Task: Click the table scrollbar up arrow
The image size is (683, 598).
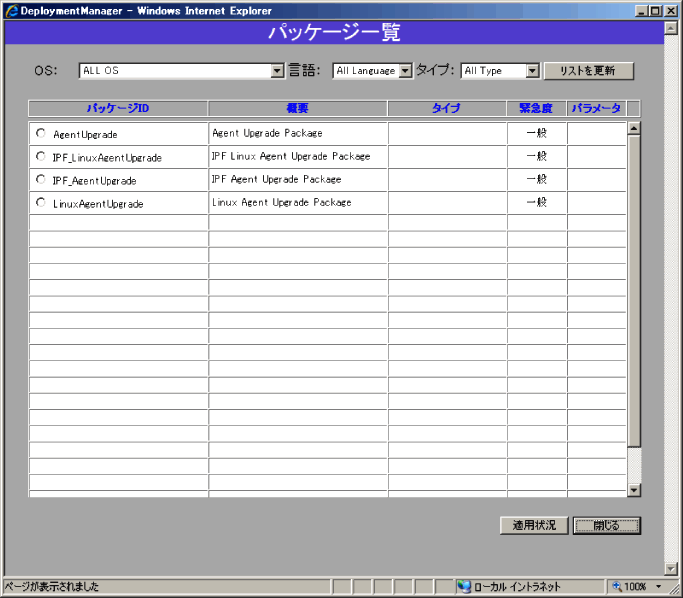Action: coord(633,128)
